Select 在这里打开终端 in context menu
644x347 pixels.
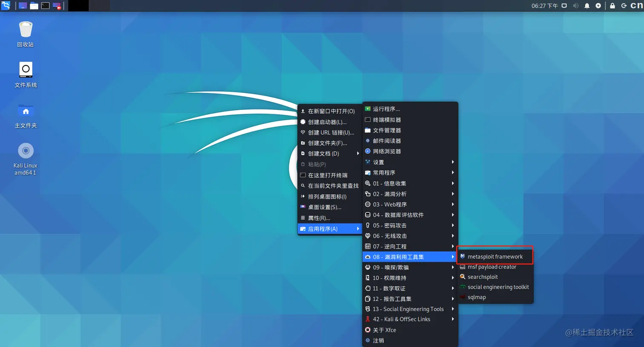(330, 175)
